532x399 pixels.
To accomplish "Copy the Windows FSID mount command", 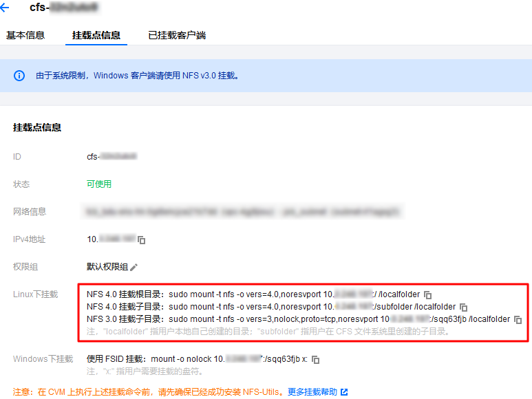I will [316, 360].
